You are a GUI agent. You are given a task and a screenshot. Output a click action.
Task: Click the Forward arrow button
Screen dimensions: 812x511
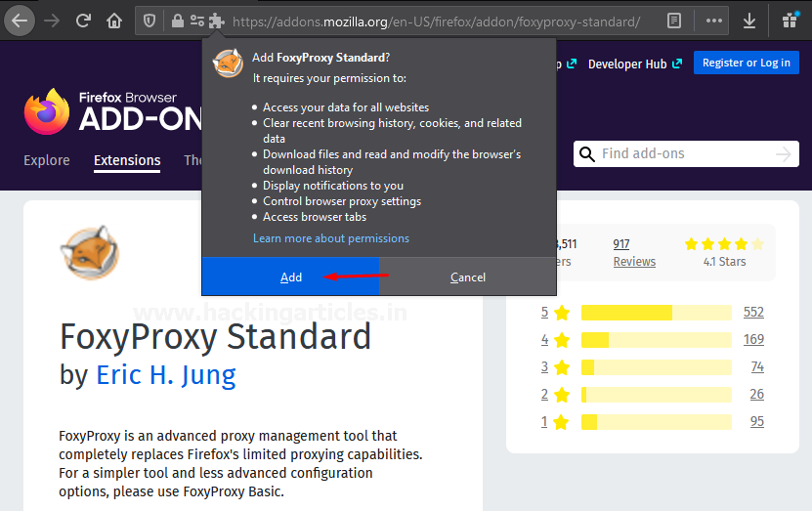pos(51,21)
